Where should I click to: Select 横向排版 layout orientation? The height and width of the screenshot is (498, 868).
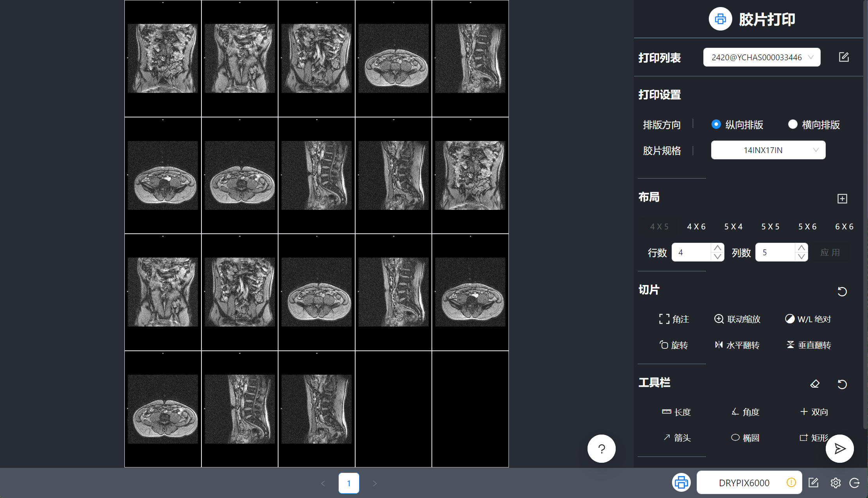[793, 125]
